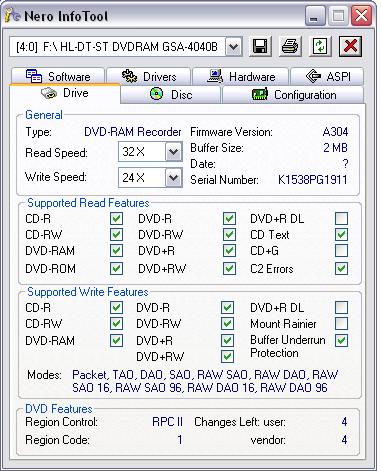381x471 pixels.
Task: Click the drive selection combo box text
Action: click(x=117, y=46)
